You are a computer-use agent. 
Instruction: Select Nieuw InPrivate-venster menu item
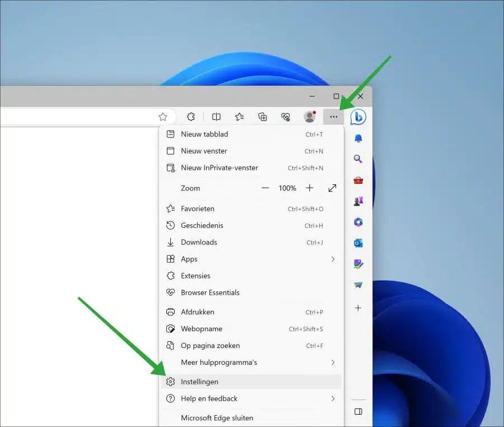point(251,168)
